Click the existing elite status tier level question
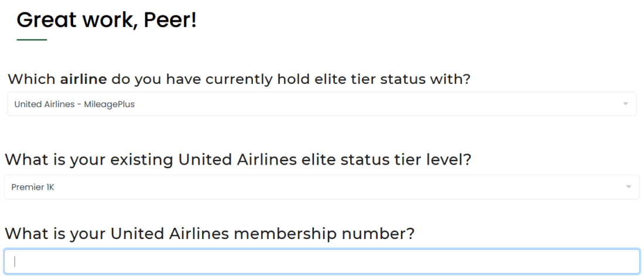Screen dimensions: 644x280 pos(238,159)
